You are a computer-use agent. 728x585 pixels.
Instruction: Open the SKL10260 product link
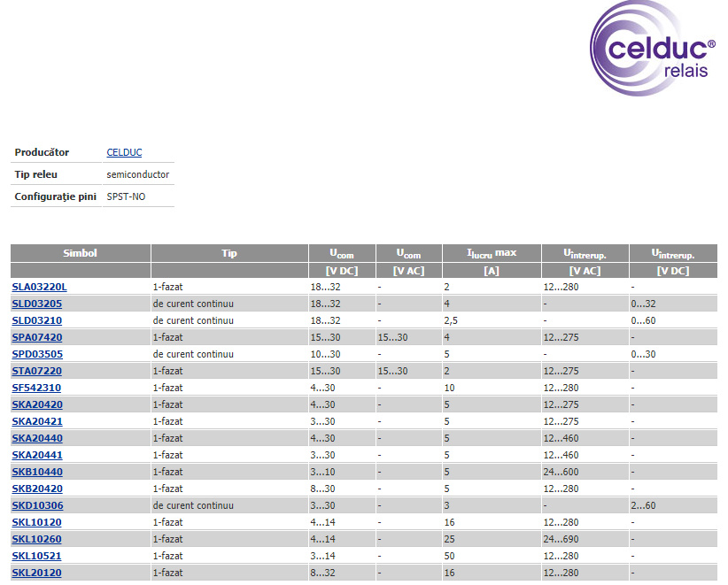[36, 539]
